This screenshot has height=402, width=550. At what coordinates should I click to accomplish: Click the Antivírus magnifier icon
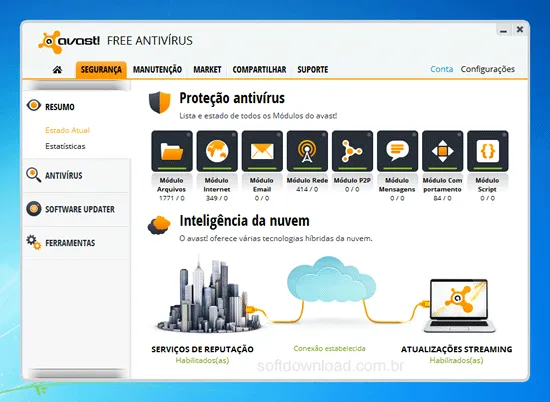[x=34, y=175]
